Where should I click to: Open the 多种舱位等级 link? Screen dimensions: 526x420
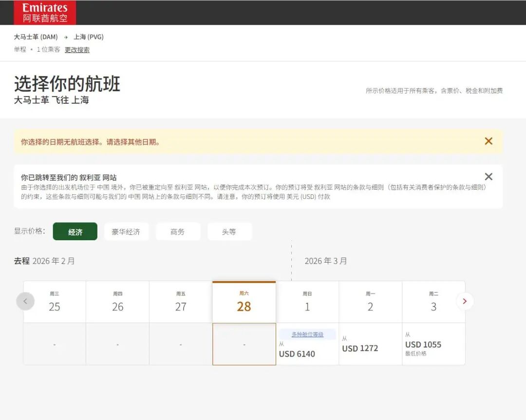[x=307, y=334]
